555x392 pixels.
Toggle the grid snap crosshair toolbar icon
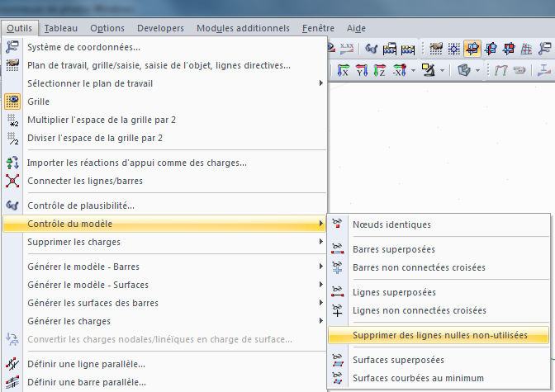point(454,49)
